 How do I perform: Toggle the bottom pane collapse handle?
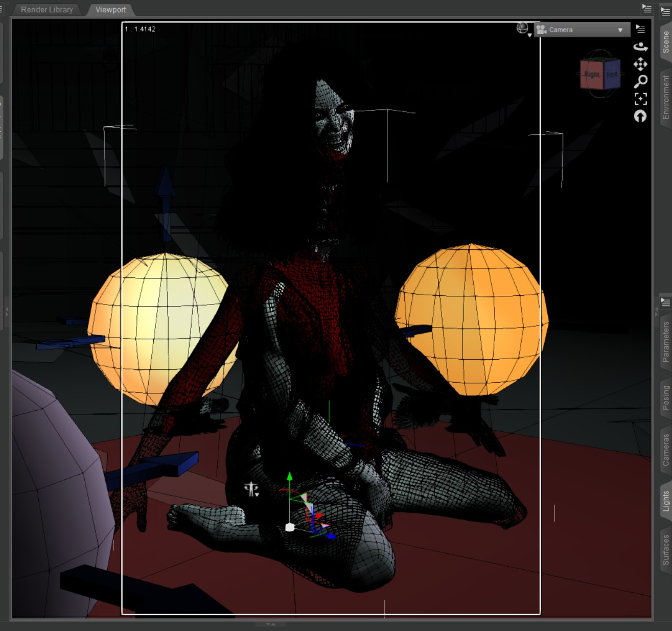pos(271,624)
